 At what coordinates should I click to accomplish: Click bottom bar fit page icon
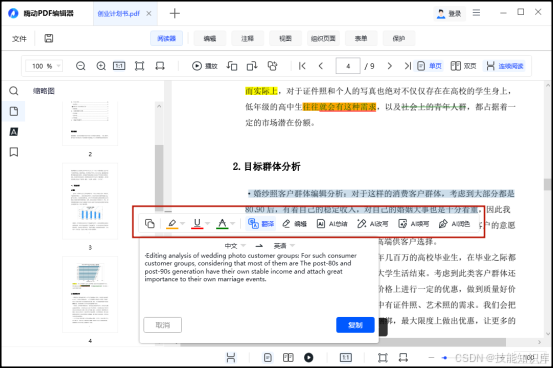pos(383,358)
